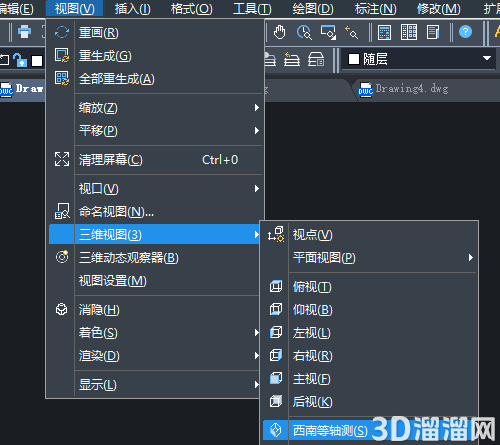This screenshot has width=500, height=445.
Task: Open the 视图(V) menu
Action: pos(75,8)
